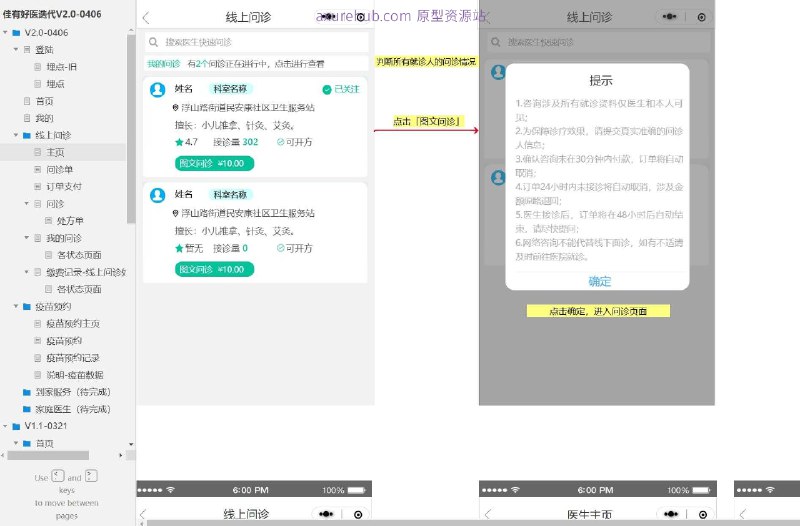Click the page icon beside 埋点-旧

coord(38,67)
